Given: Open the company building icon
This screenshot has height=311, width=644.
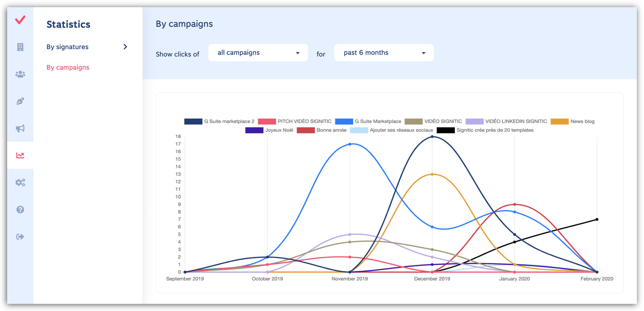Looking at the screenshot, I should pos(20,47).
